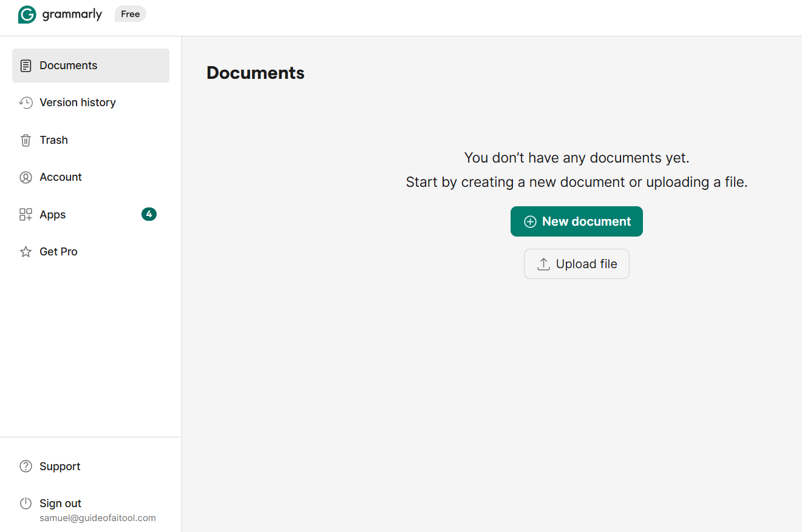
Task: Click the plus icon in New document
Action: point(530,222)
